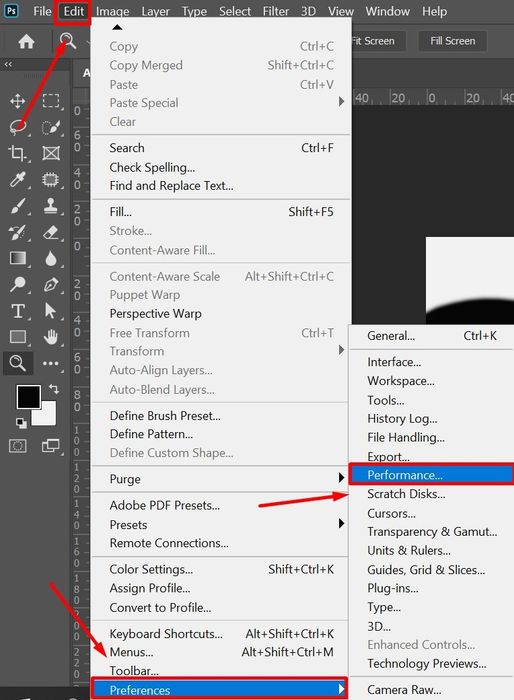Screen dimensions: 514x700
Task: Select the Hand tool
Action: point(50,337)
